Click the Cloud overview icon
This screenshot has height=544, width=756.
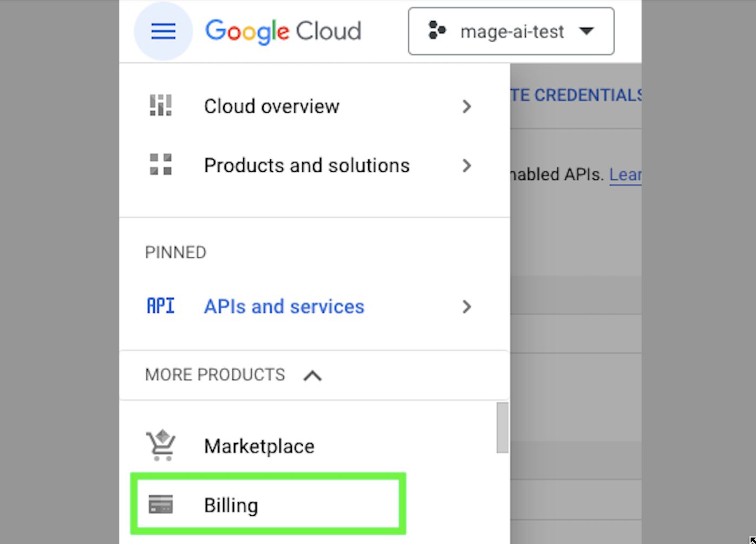click(x=160, y=106)
